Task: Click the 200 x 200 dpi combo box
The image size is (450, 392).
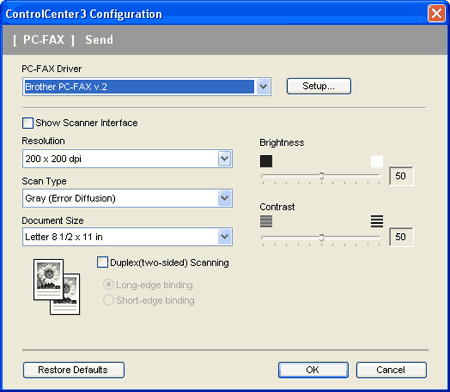Action: 127,159
